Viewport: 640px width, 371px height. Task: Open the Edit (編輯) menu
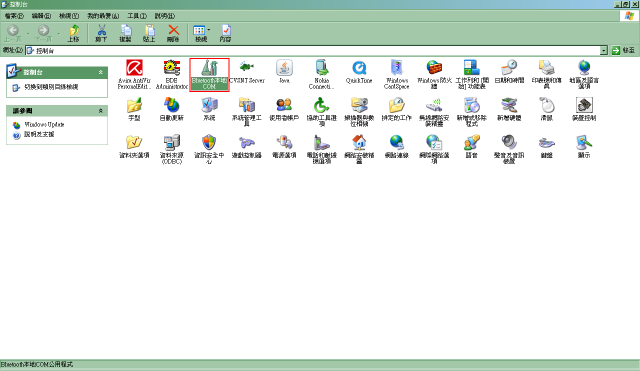(41, 16)
